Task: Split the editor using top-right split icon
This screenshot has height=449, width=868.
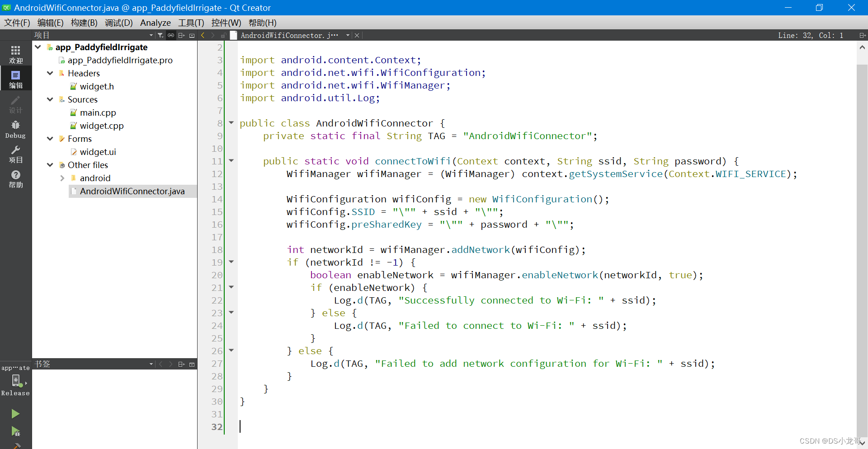Action: [862, 35]
